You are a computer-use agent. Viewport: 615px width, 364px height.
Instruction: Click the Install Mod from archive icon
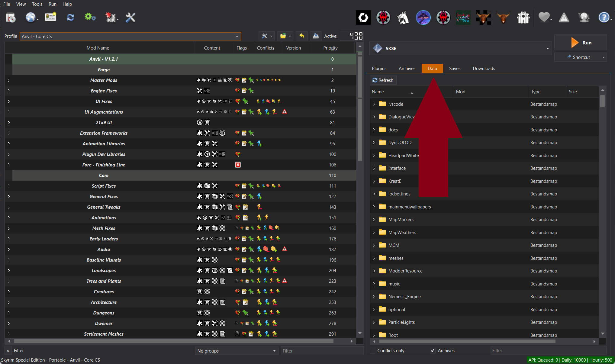11,18
